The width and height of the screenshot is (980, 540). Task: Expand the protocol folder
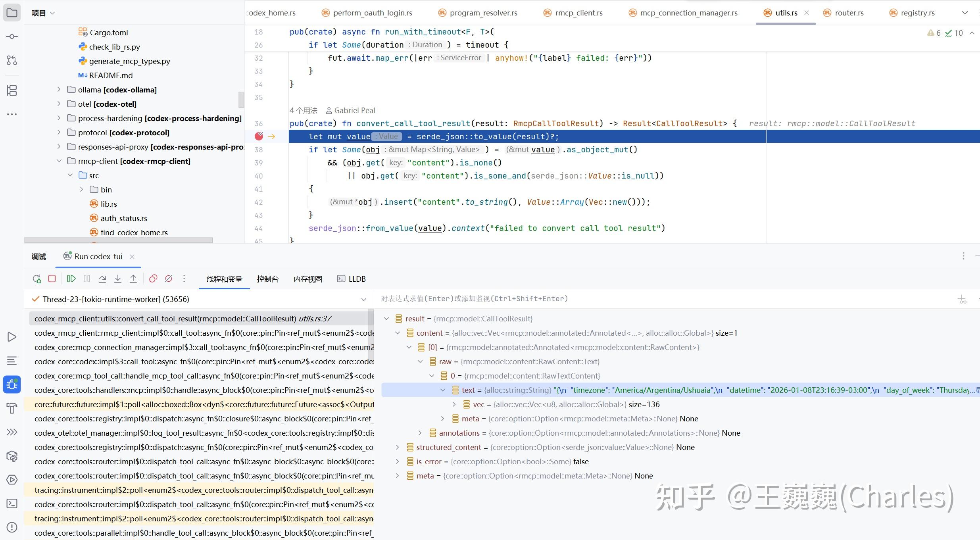pos(59,133)
